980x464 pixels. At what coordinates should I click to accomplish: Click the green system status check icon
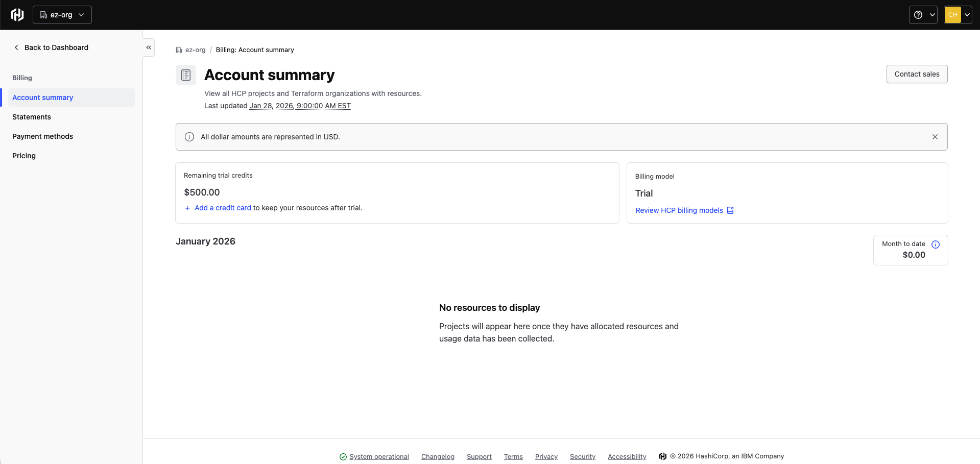click(343, 457)
